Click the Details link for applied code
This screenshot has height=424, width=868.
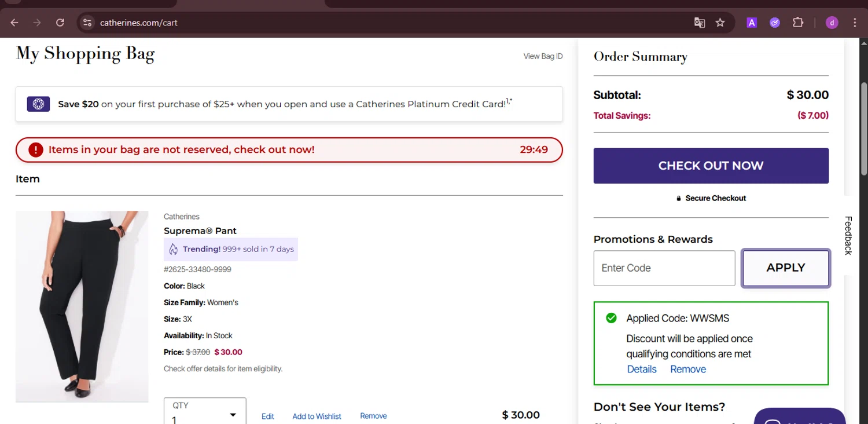coord(642,369)
